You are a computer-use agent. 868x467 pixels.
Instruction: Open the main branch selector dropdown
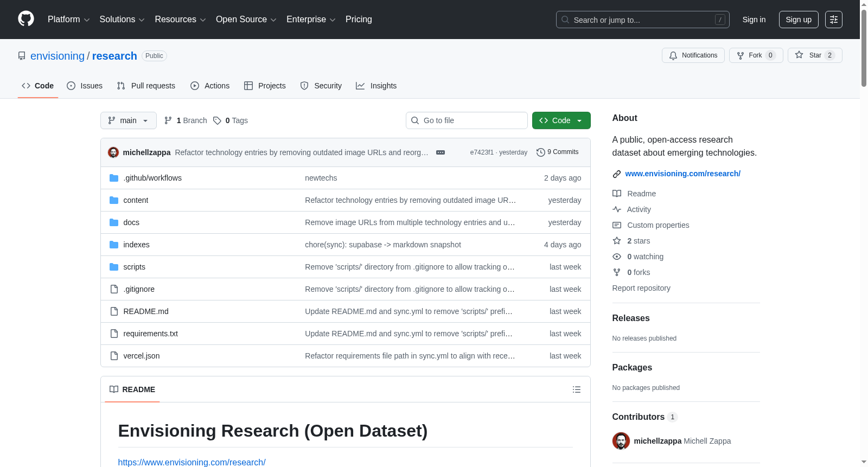click(129, 120)
